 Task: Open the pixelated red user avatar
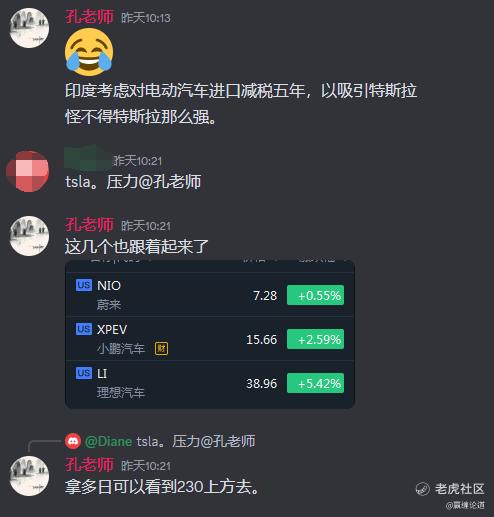[28, 171]
